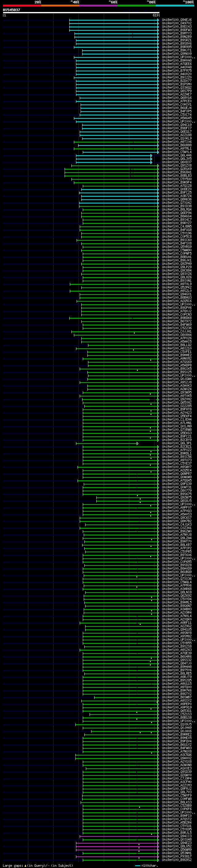Open hit UniRef100_Q94EJ6

pos(176,20)
